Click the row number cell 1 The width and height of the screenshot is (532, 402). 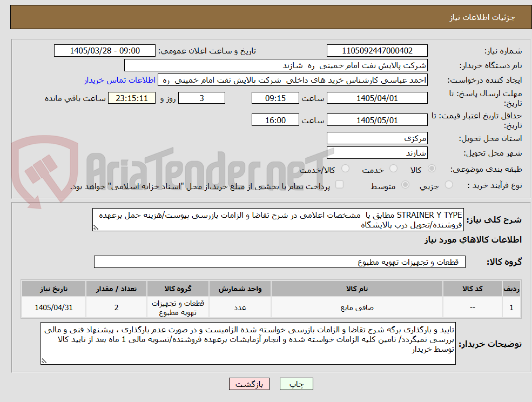pyautogui.click(x=511, y=307)
